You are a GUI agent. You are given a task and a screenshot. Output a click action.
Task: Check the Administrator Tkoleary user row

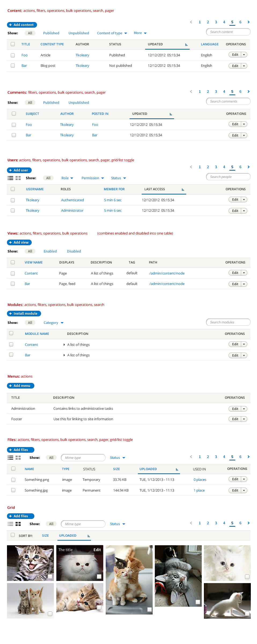click(x=13, y=210)
